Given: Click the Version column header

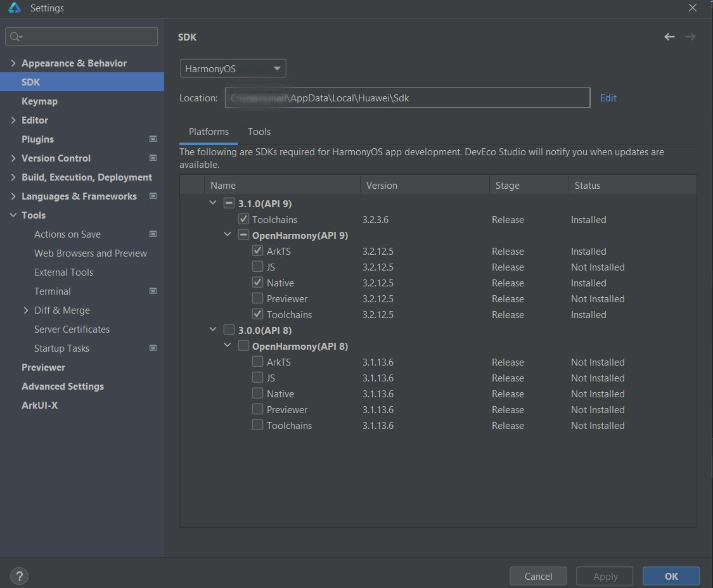Looking at the screenshot, I should point(425,186).
